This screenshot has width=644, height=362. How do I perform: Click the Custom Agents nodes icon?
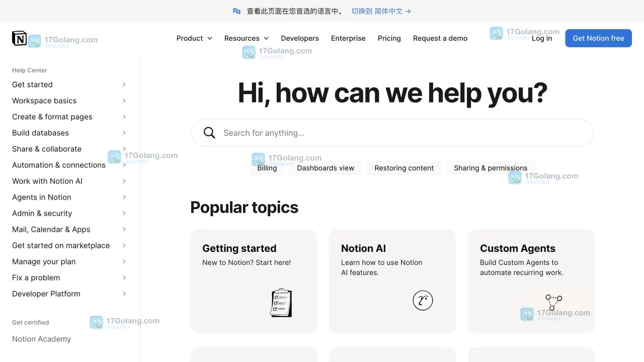pos(553,302)
